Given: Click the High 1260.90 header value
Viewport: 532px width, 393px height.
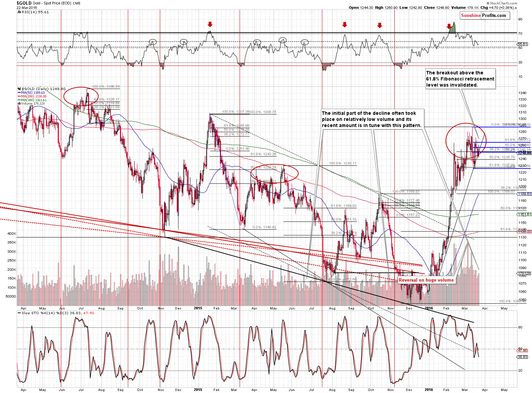Looking at the screenshot, I should click(x=387, y=7).
